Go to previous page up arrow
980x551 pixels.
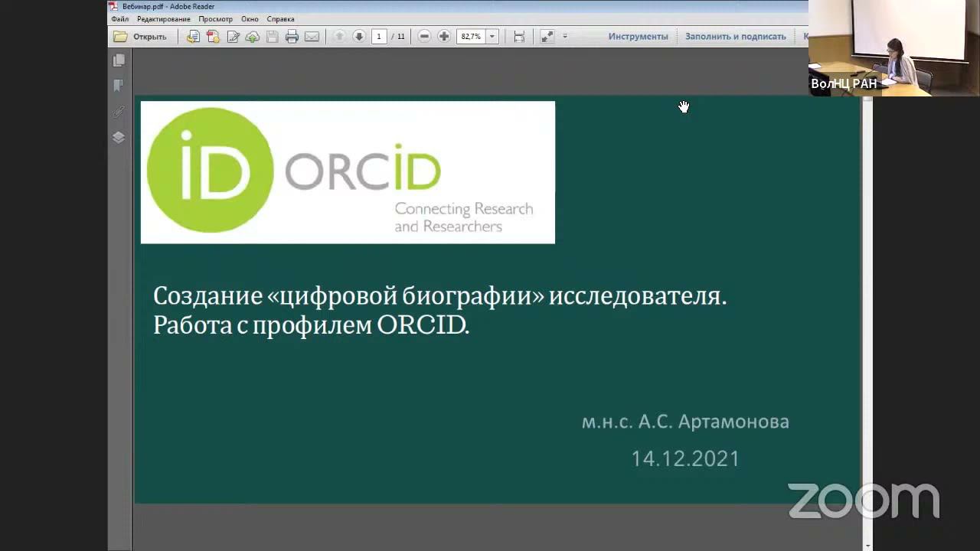(x=339, y=36)
